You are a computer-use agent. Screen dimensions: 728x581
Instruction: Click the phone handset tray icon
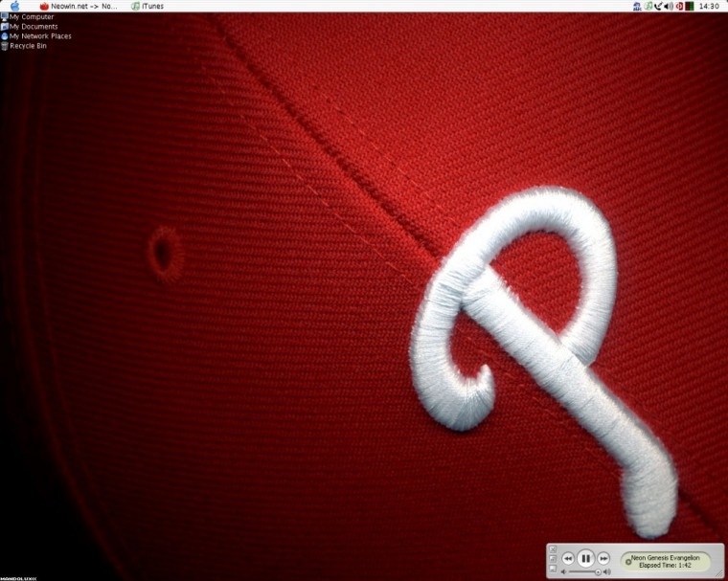658,6
